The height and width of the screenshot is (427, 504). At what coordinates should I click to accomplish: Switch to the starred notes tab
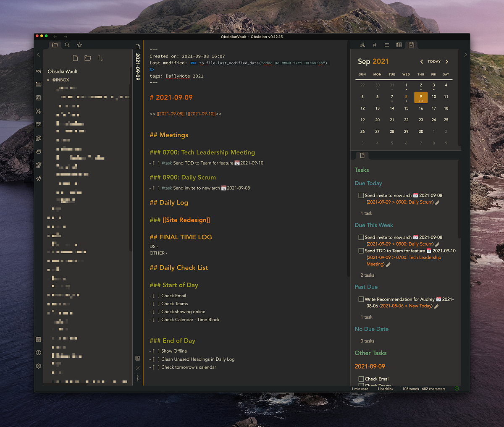(79, 45)
